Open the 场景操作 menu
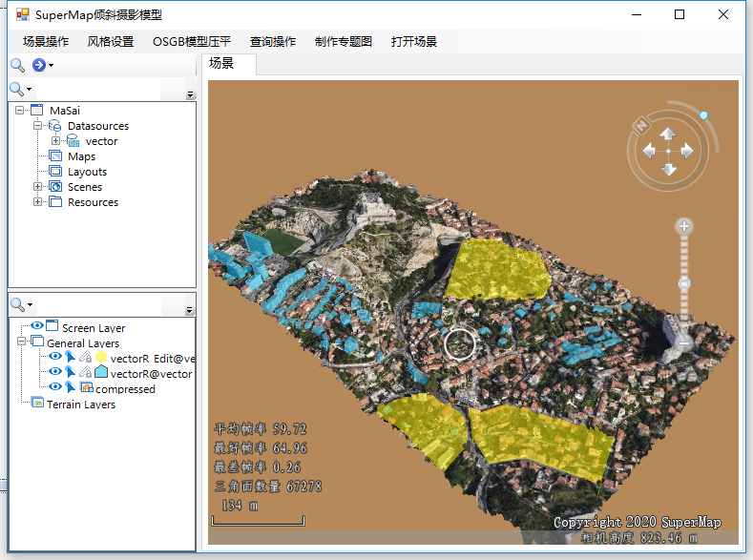The image size is (753, 560). tap(46, 42)
